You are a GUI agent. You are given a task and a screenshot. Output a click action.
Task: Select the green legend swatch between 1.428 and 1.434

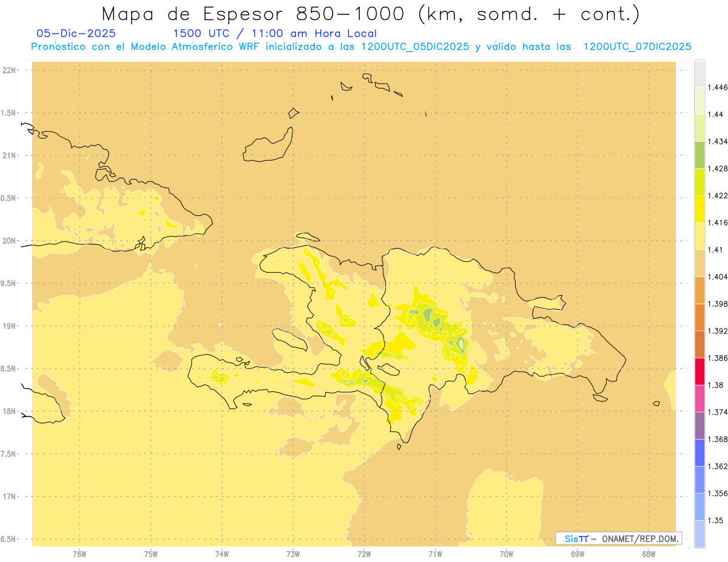pos(699,155)
